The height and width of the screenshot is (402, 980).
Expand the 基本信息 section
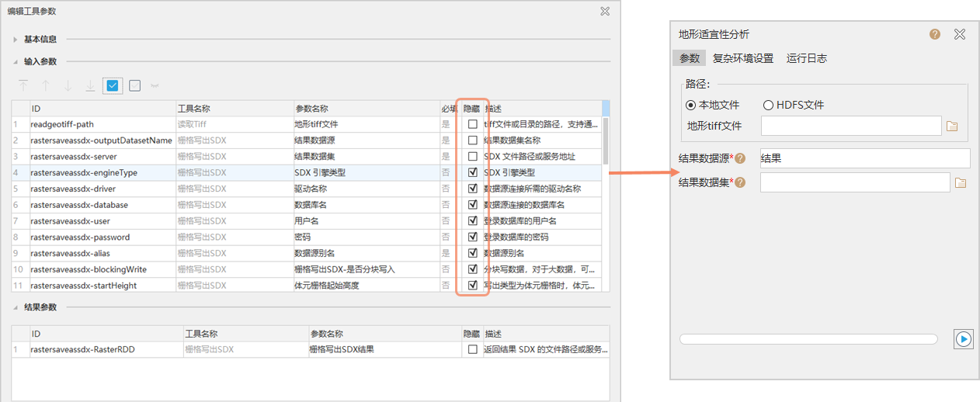[x=16, y=39]
